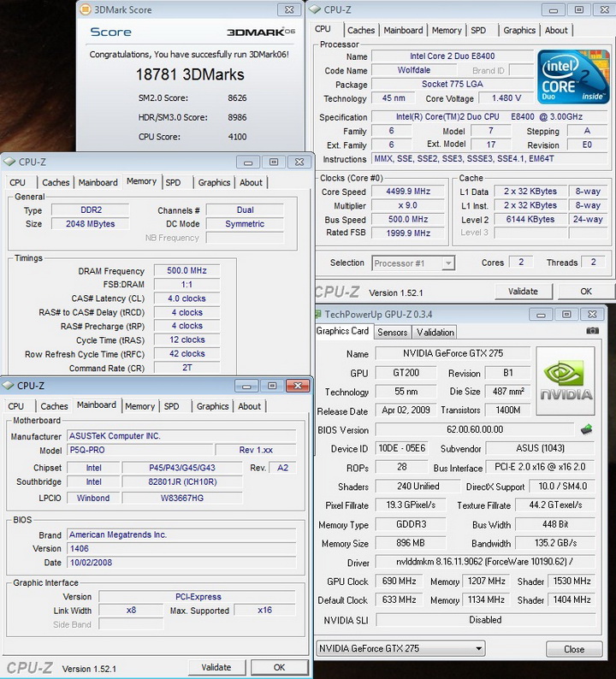
Task: Click OK in Mainboard CPU-Z window
Action: 280,667
